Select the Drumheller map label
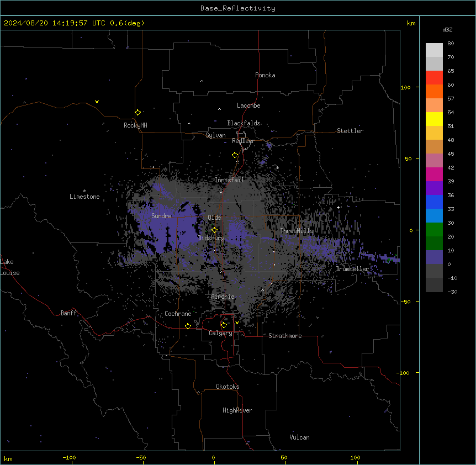This screenshot has width=476, height=465. (x=352, y=269)
